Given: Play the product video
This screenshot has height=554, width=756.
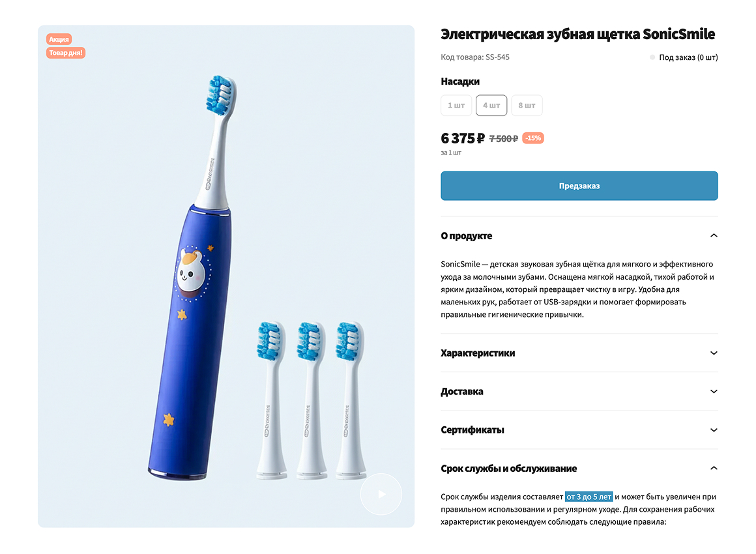Looking at the screenshot, I should (381, 494).
